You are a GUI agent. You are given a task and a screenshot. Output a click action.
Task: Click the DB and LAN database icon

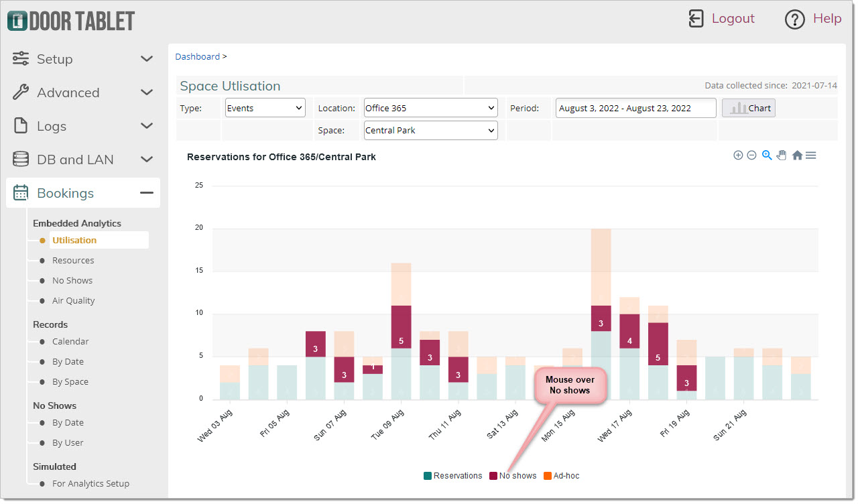tap(21, 160)
